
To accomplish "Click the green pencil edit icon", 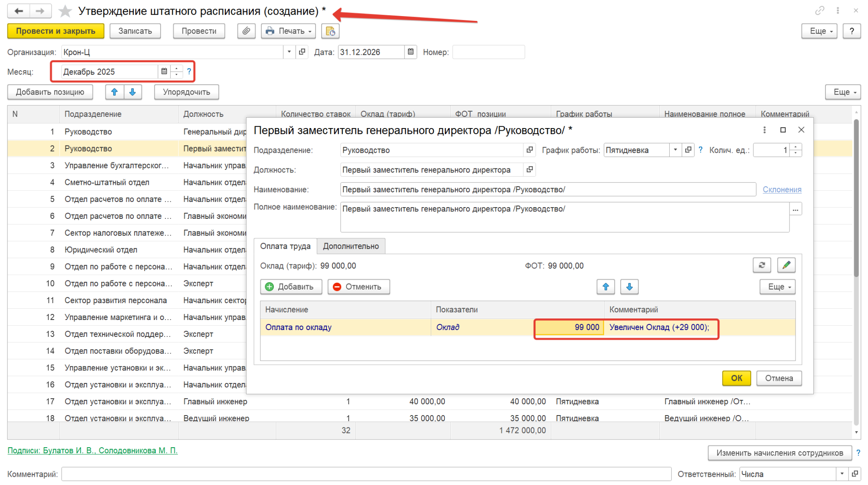I will pyautogui.click(x=786, y=265).
